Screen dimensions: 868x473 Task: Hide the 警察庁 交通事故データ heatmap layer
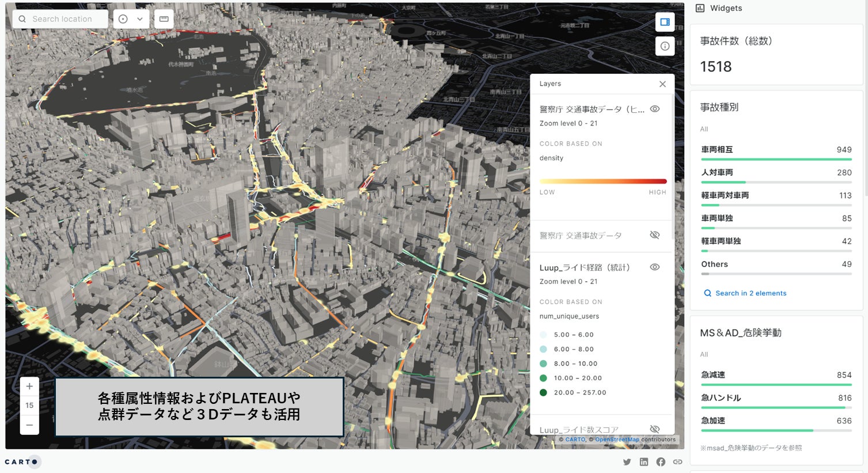(x=655, y=109)
